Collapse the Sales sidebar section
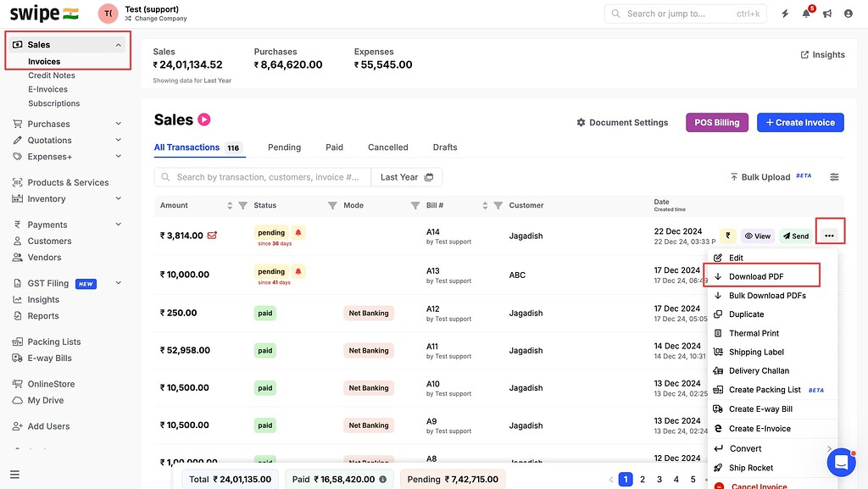 click(x=118, y=45)
